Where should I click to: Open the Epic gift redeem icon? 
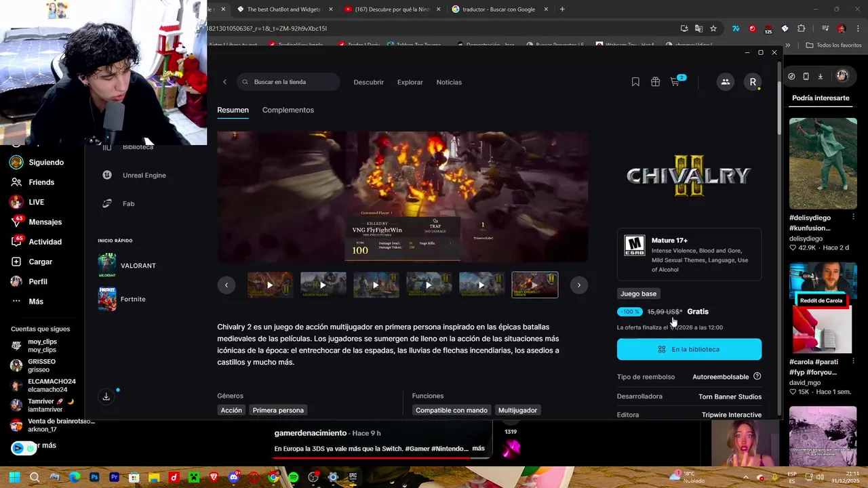(x=655, y=82)
